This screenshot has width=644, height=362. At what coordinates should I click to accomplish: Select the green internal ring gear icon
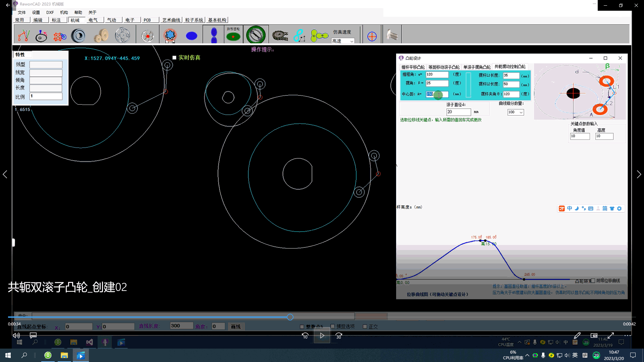pyautogui.click(x=256, y=35)
